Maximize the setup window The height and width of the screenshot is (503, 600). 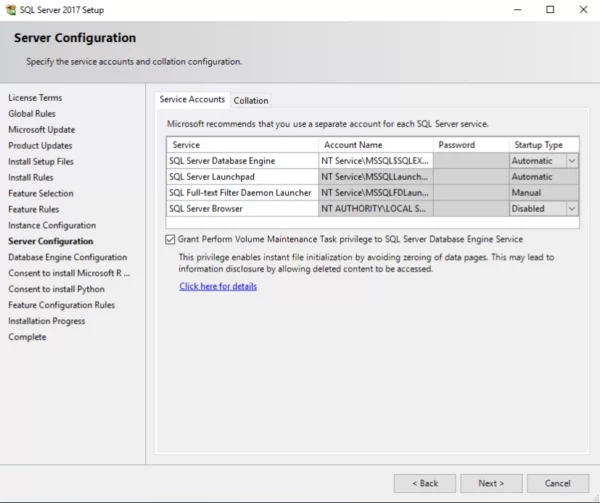[550, 9]
